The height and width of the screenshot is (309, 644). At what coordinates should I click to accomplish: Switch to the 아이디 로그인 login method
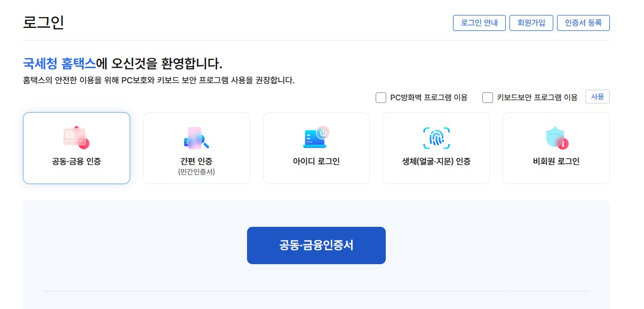tap(316, 148)
